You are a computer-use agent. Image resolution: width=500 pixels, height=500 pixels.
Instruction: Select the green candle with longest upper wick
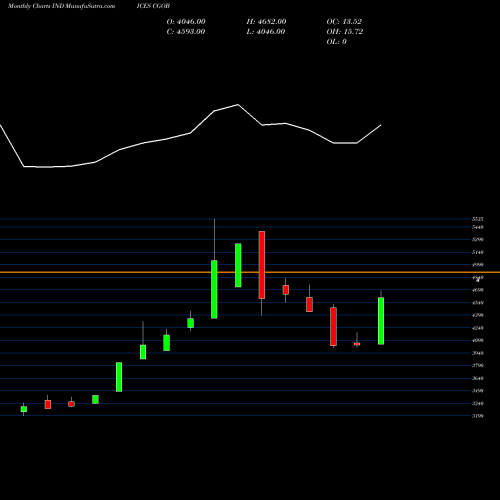pyautogui.click(x=214, y=289)
